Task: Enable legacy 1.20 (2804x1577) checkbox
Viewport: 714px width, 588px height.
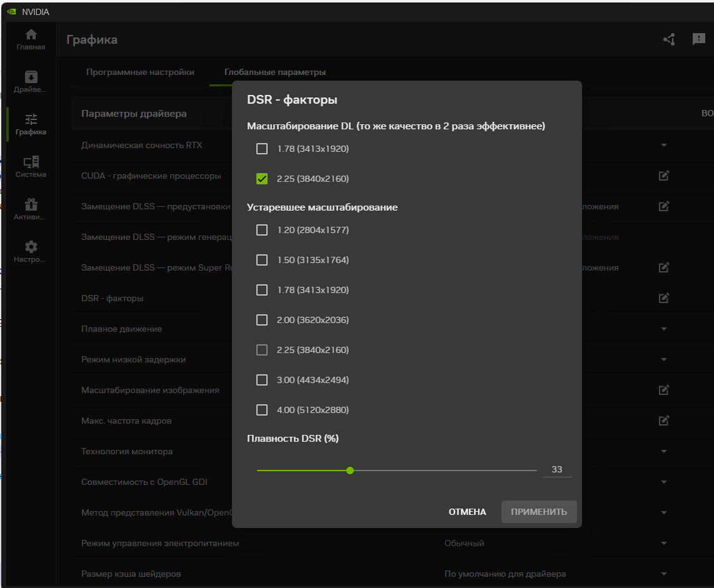Action: (262, 230)
